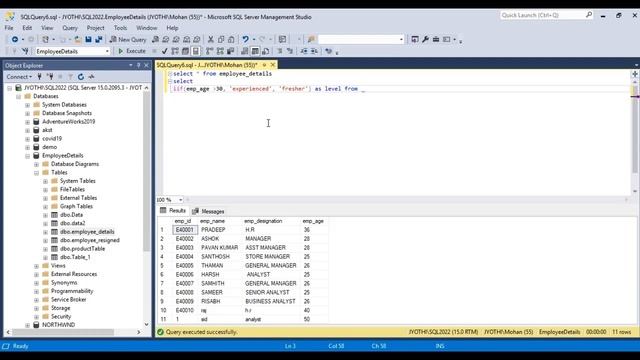Image resolution: width=640 pixels, height=360 pixels.
Task: Click the Paste icon in toolbar
Action: 231,40
